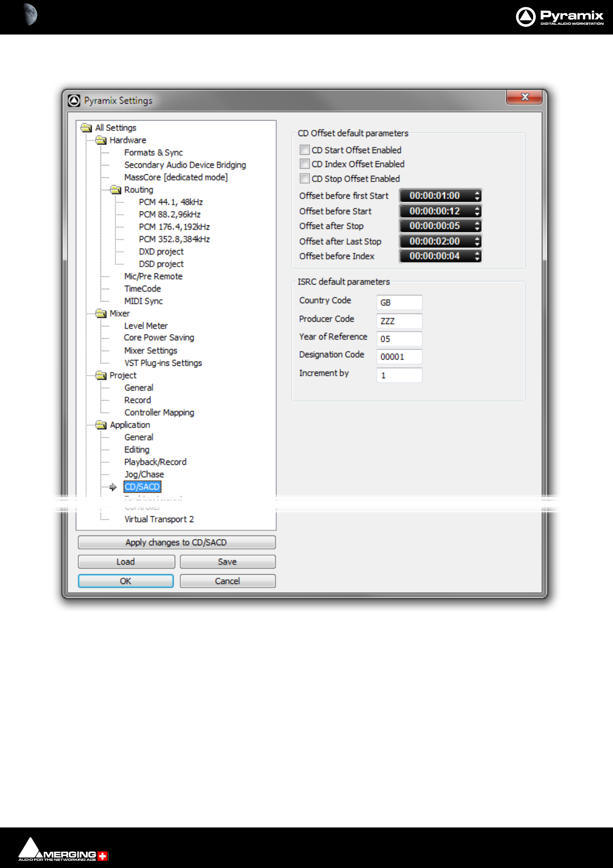Screen dimensions: 613x868
Task: Enable CD Stop Offset checkbox
Action: 304,178
